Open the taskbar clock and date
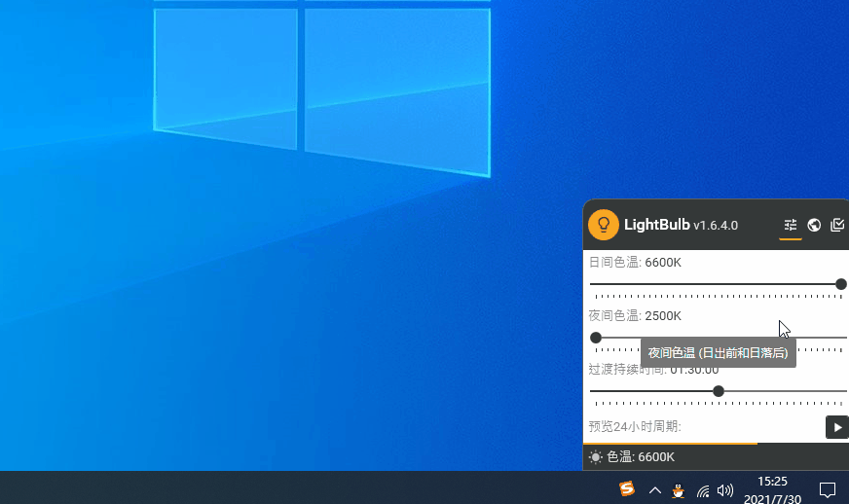Image resolution: width=849 pixels, height=504 pixels. (772, 488)
